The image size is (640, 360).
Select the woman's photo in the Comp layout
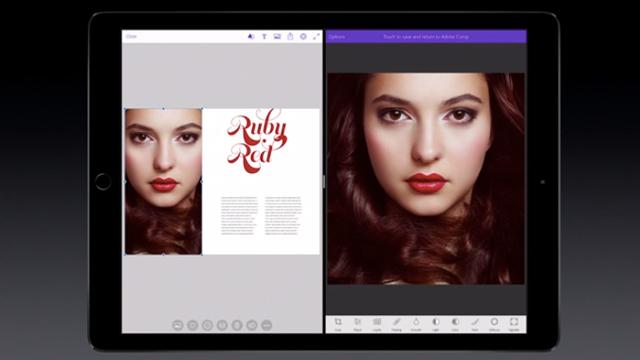tap(163, 182)
